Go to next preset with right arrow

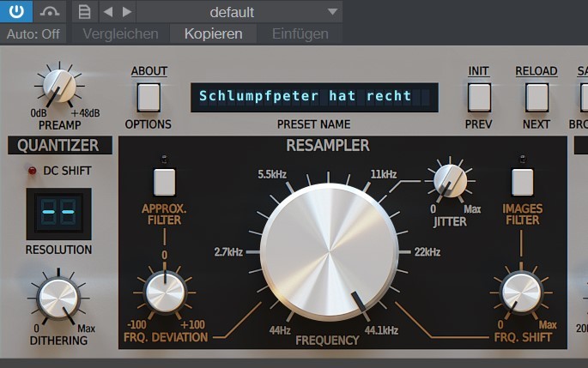pos(127,12)
